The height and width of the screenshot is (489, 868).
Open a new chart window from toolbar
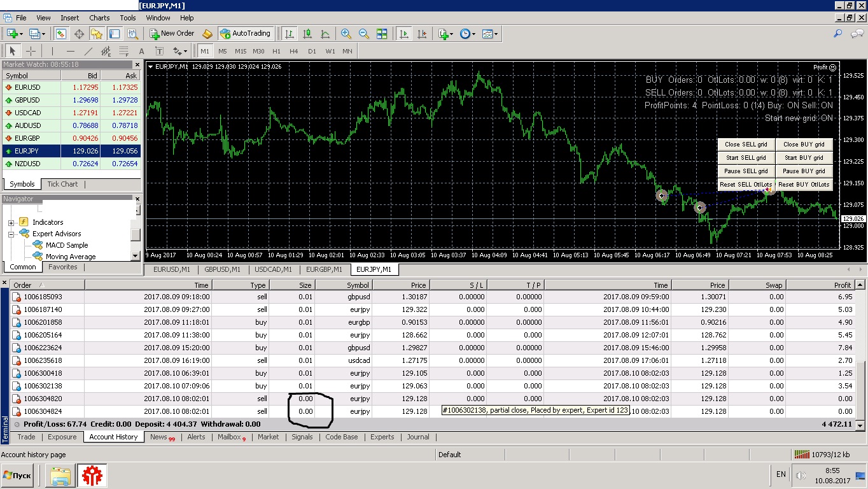(12, 34)
